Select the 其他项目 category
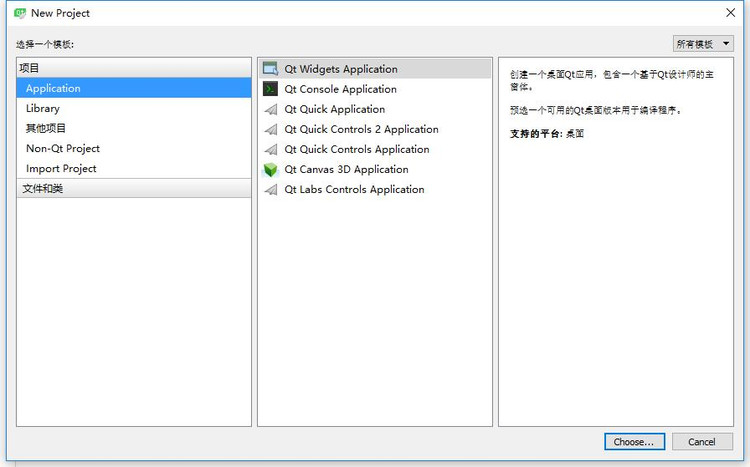The image size is (750, 467). pyautogui.click(x=134, y=128)
